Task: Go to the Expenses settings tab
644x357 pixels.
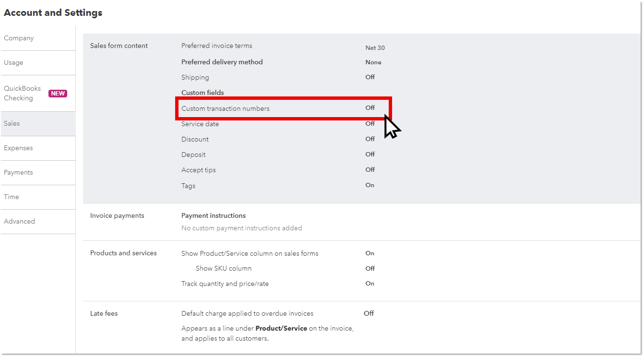Action: click(19, 148)
